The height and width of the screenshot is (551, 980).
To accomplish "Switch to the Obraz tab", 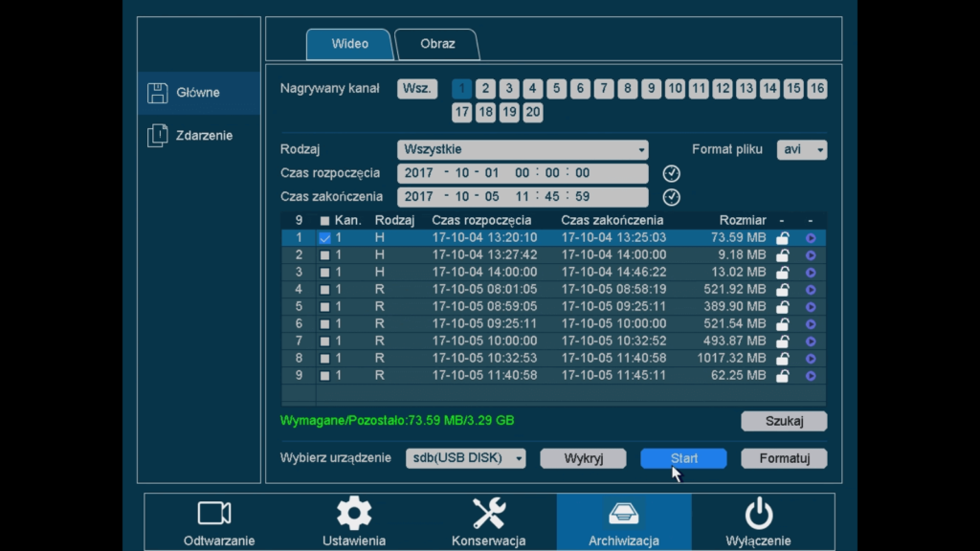I will point(437,43).
